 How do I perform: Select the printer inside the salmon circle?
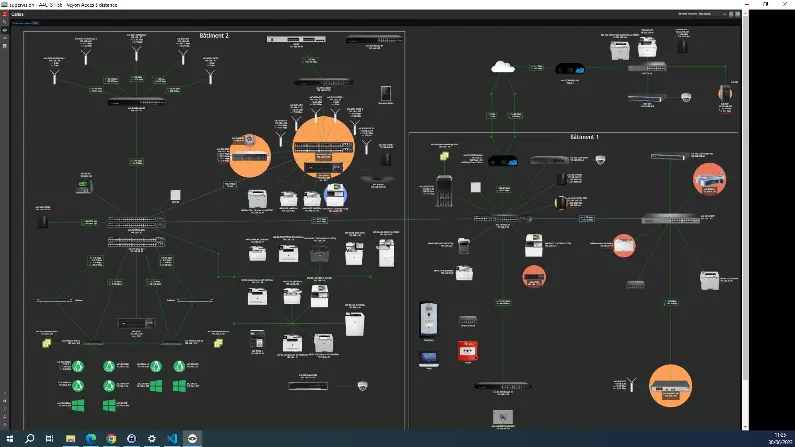coord(624,246)
